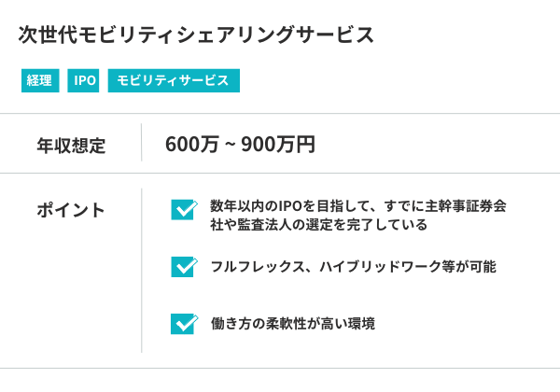560x392 pixels.
Task: Select the 900万円 upper salary figure
Action: pos(278,145)
